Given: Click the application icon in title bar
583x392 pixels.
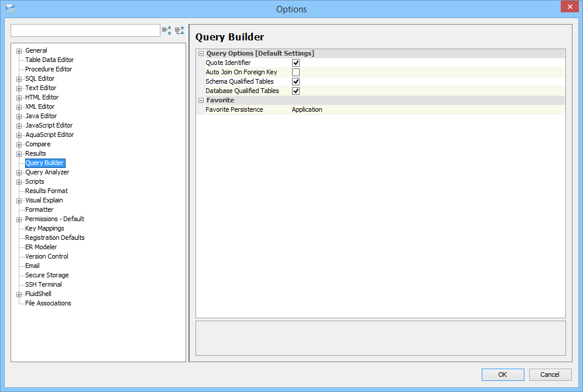Looking at the screenshot, I should [x=11, y=9].
